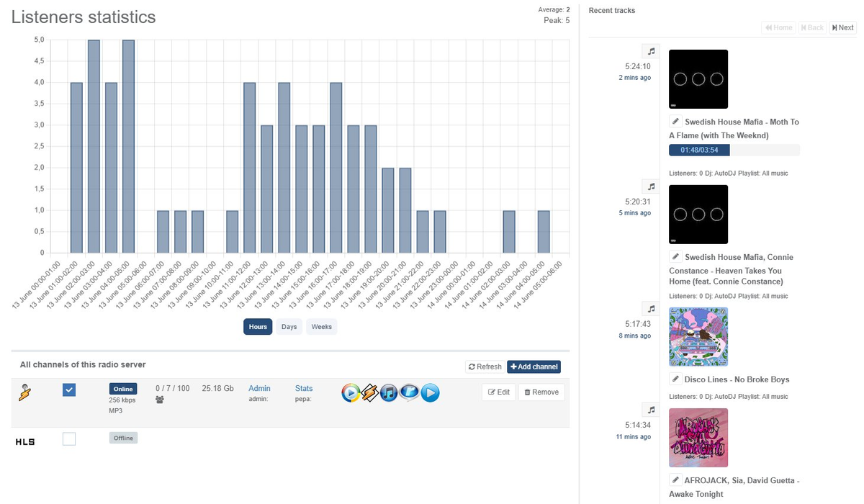
Task: Open stream with the iTunes icon
Action: pyautogui.click(x=390, y=392)
